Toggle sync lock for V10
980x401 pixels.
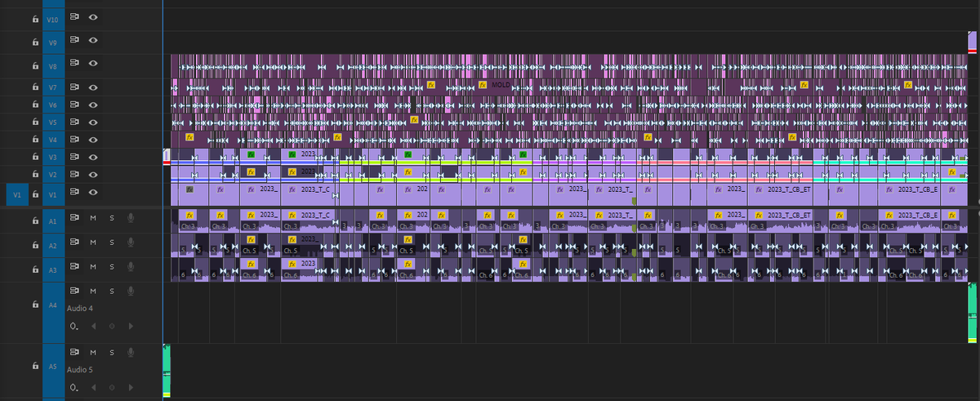point(74,17)
